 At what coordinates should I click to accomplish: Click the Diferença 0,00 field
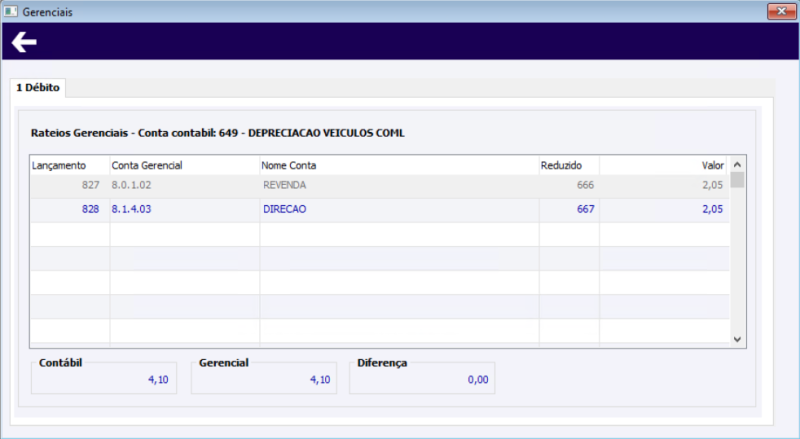point(422,380)
